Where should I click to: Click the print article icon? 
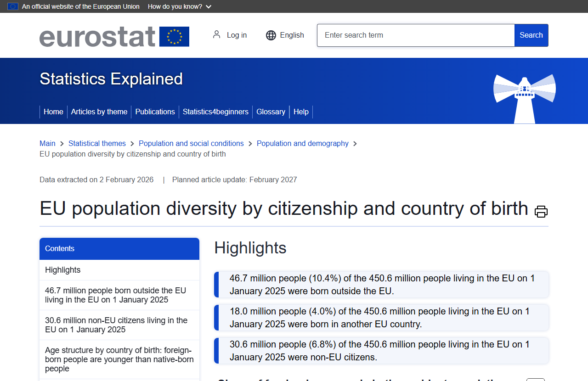coord(541,212)
